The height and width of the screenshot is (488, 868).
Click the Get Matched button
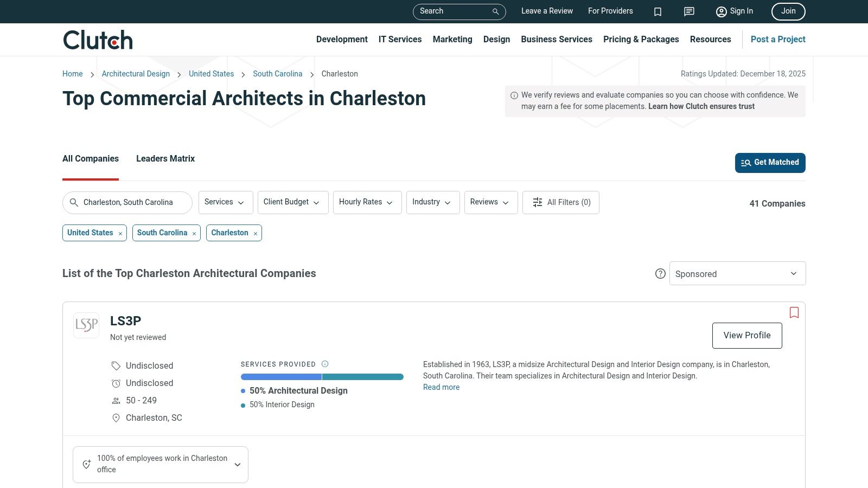coord(770,163)
